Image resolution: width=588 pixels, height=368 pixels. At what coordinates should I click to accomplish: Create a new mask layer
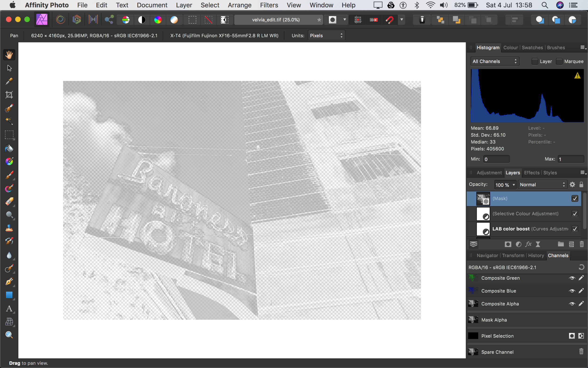tap(508, 244)
